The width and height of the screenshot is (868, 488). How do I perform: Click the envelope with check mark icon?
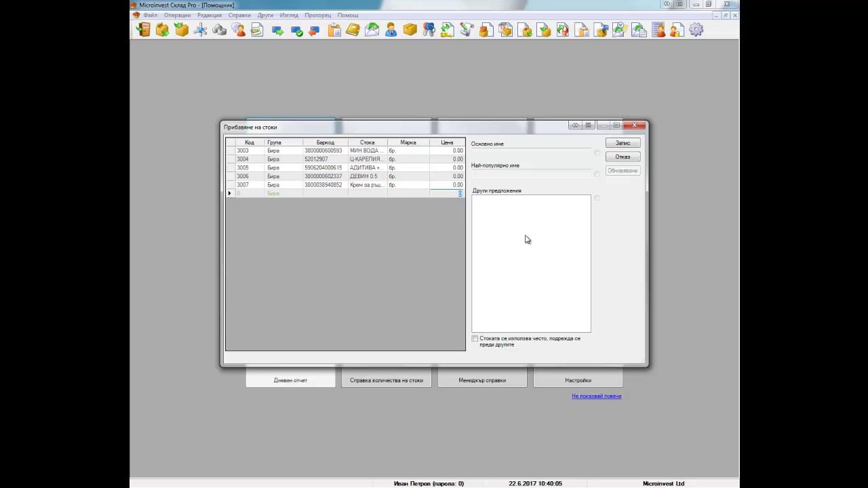[x=620, y=30]
